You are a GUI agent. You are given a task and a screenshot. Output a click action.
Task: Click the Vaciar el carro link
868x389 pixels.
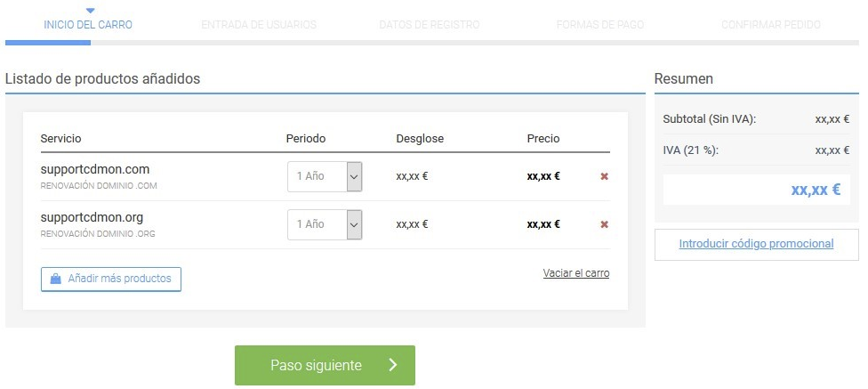[576, 273]
